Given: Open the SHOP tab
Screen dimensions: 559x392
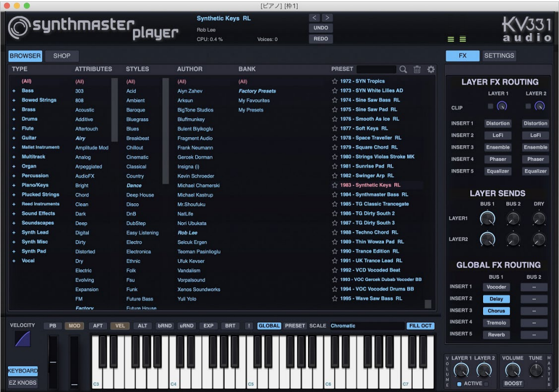Looking at the screenshot, I should tap(61, 55).
